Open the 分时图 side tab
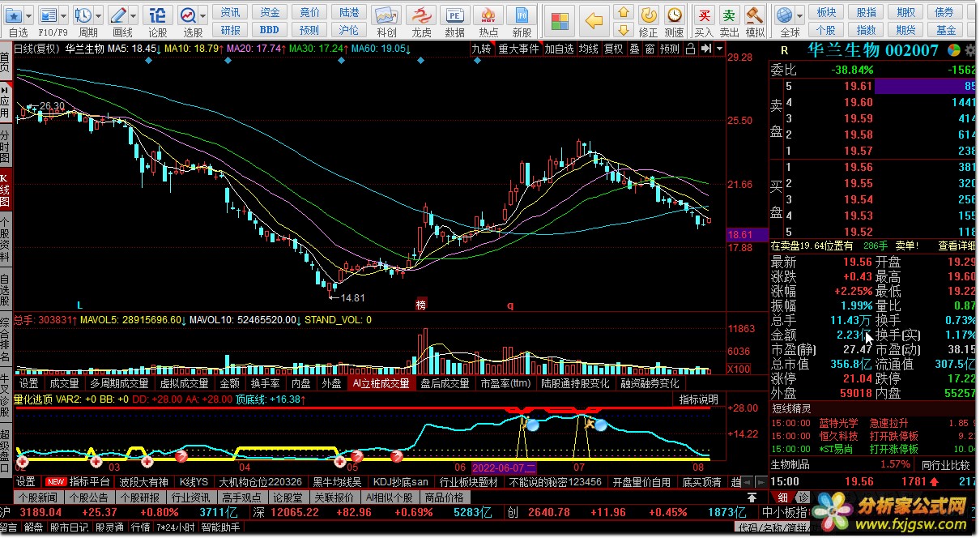The image size is (980, 538). click(x=6, y=145)
